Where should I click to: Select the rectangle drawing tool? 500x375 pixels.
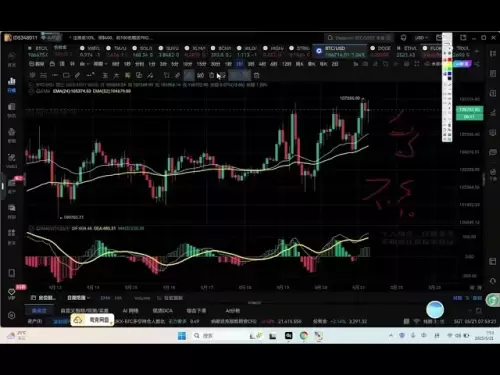tap(66, 75)
